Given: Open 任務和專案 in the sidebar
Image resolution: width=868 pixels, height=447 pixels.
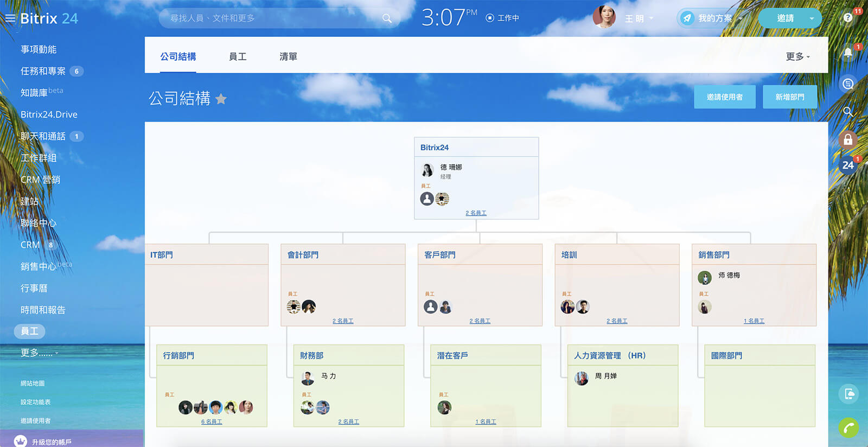Looking at the screenshot, I should pyautogui.click(x=43, y=71).
